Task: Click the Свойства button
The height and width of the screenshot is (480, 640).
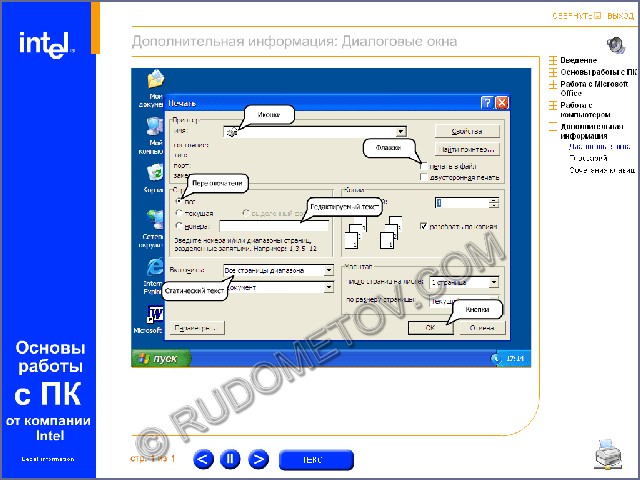Action: tap(467, 131)
